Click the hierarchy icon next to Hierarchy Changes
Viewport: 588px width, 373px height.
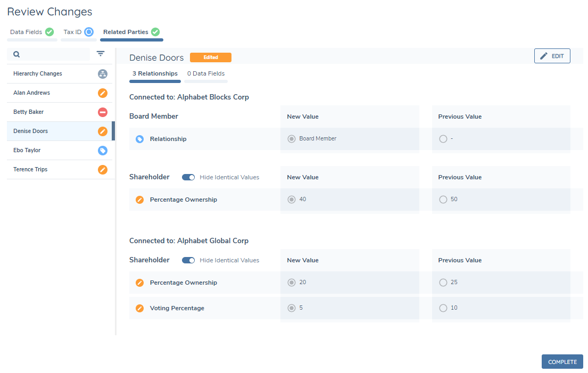pyautogui.click(x=103, y=74)
